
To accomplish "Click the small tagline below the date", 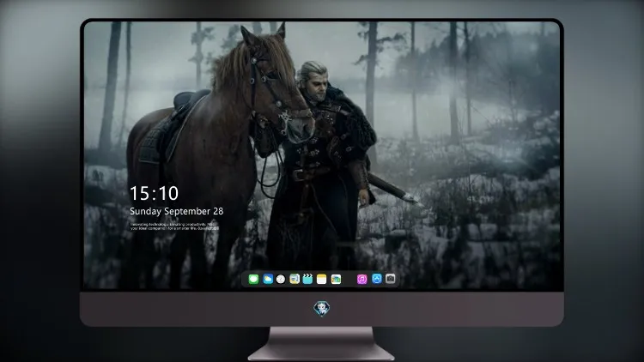I will 174,226.
